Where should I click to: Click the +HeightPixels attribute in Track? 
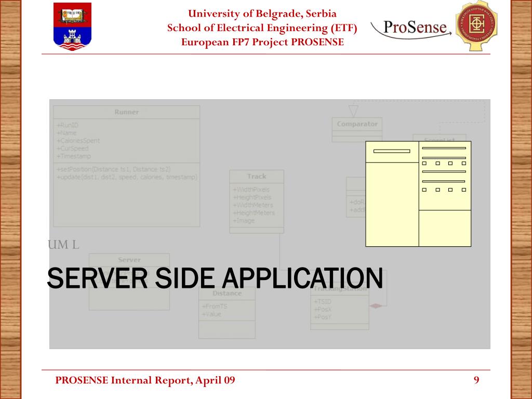click(252, 197)
